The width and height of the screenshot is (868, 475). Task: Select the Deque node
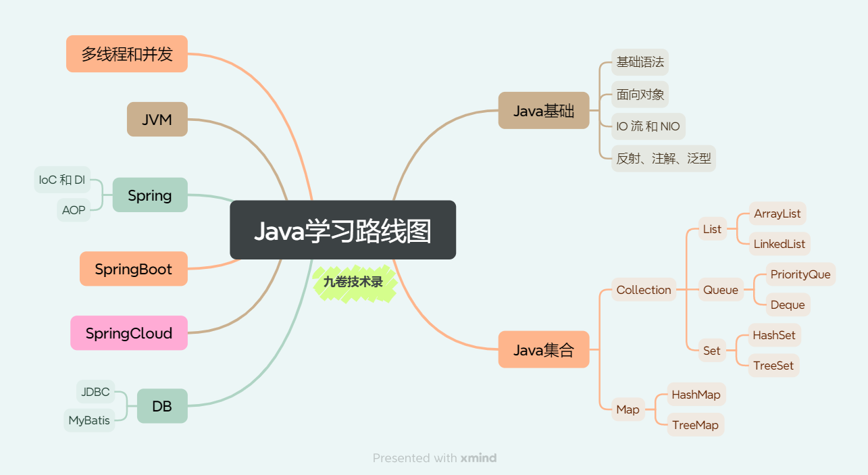click(x=788, y=305)
